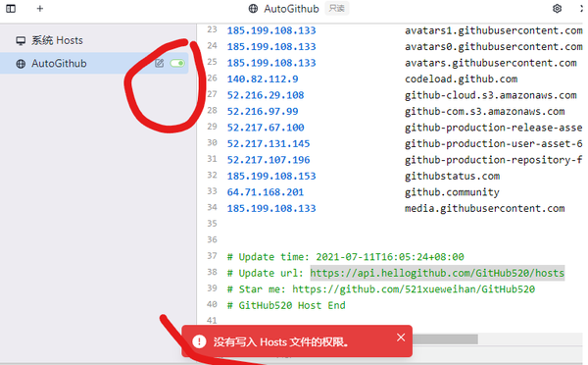Click github-production-release-asse hostname on line 29
This screenshot has width=588, height=365.
494,128
